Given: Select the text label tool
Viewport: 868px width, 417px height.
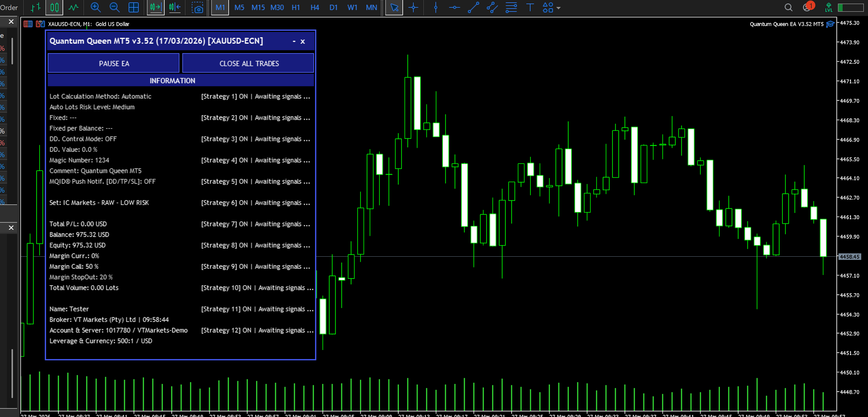Looking at the screenshot, I should (530, 8).
